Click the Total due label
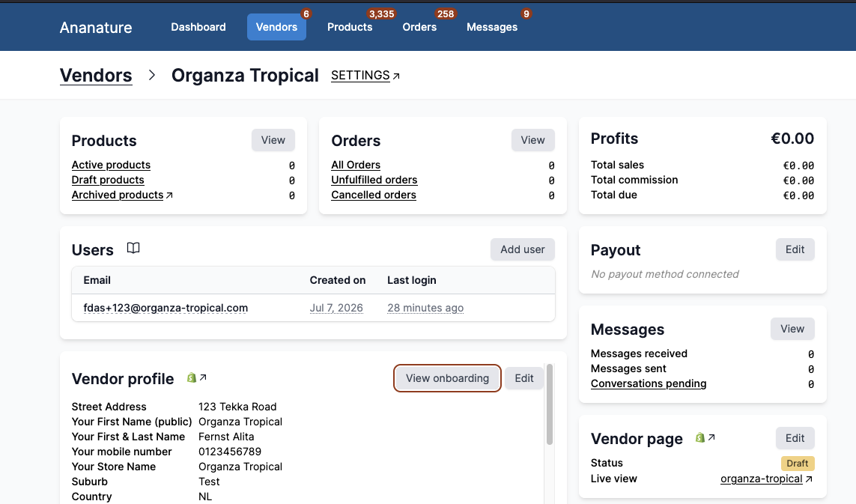The height and width of the screenshot is (504, 856). [613, 195]
